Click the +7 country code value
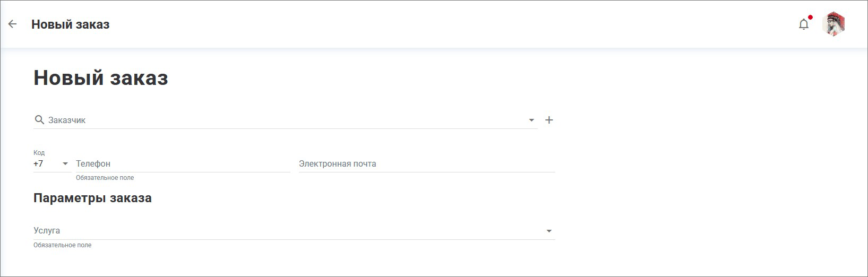The image size is (868, 277). (39, 164)
